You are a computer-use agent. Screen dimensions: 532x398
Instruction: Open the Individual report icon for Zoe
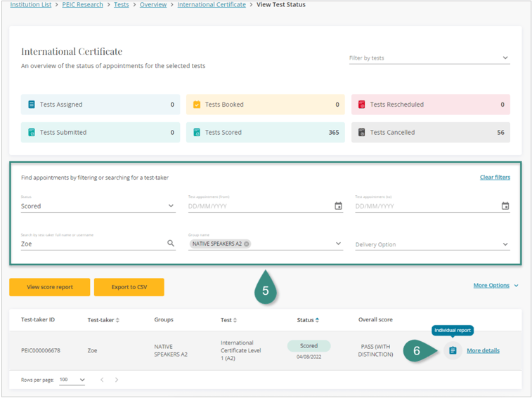[x=453, y=350]
